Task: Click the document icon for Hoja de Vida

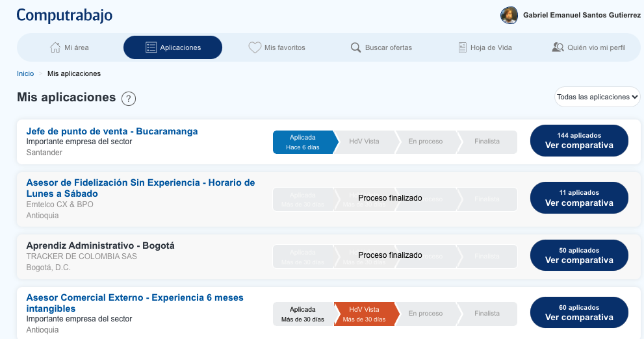Action: [462, 47]
